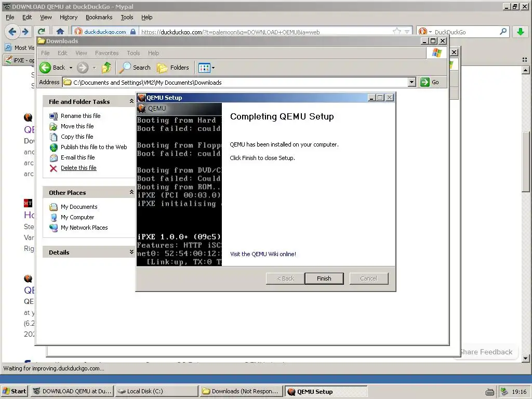The image size is (532, 399).
Task: Open the Visit the QEMU Wiki online link
Action: pos(263,254)
